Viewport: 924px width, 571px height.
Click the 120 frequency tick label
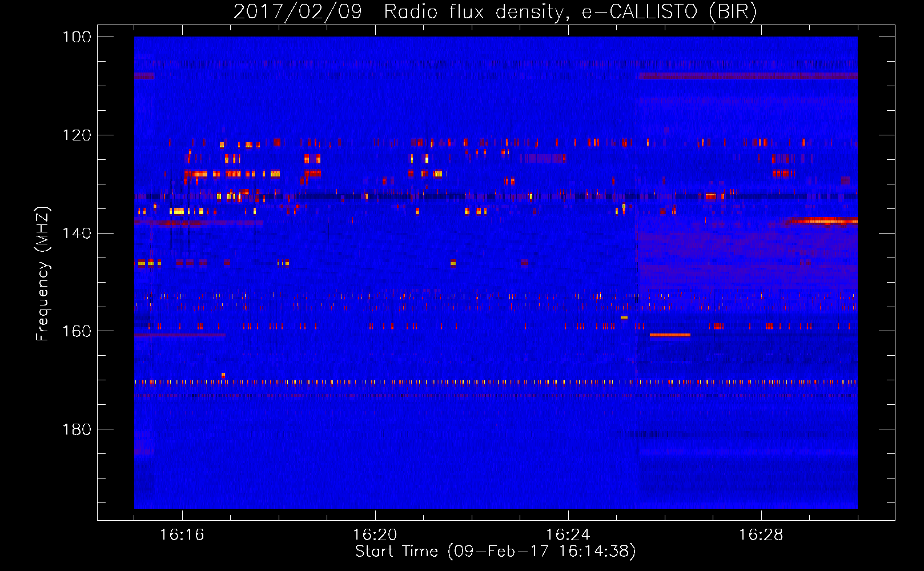(x=77, y=135)
